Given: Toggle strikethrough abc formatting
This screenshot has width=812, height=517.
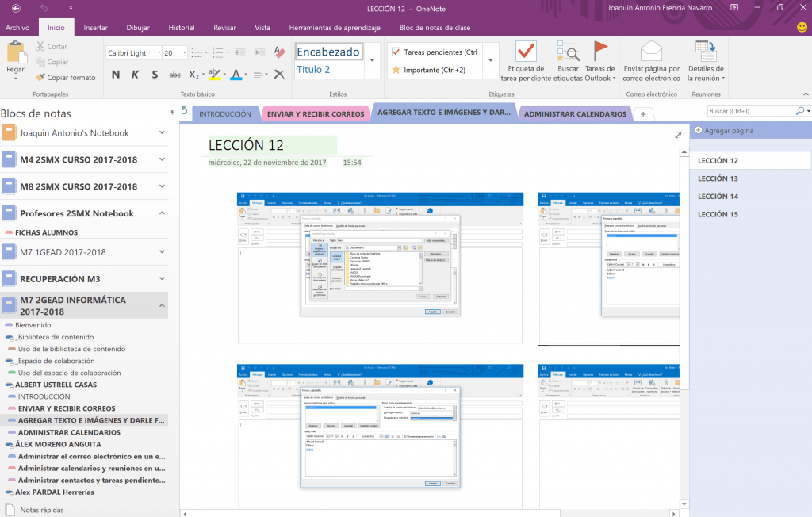Looking at the screenshot, I should 174,75.
